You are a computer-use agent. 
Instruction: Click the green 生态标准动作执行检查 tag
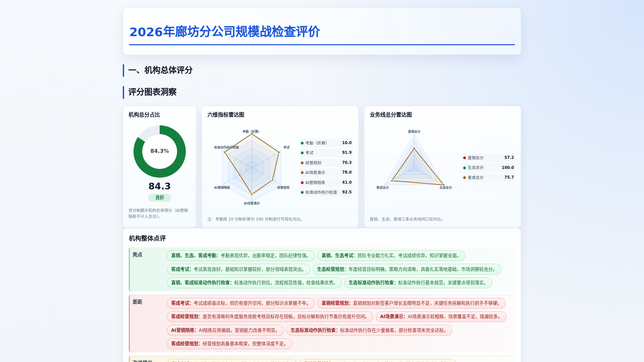418,283
